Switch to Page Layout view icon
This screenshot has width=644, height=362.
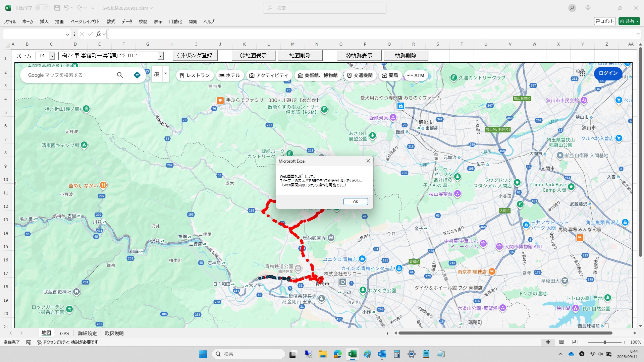click(561, 342)
